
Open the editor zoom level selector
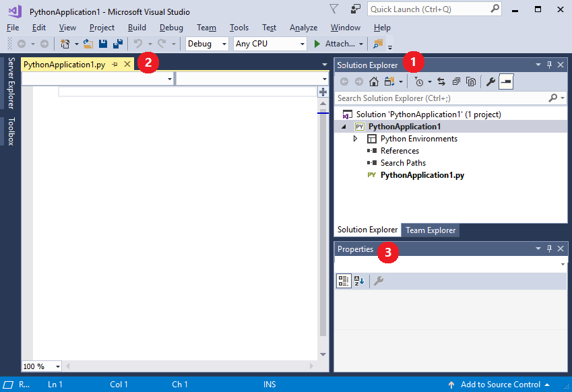tap(40, 366)
